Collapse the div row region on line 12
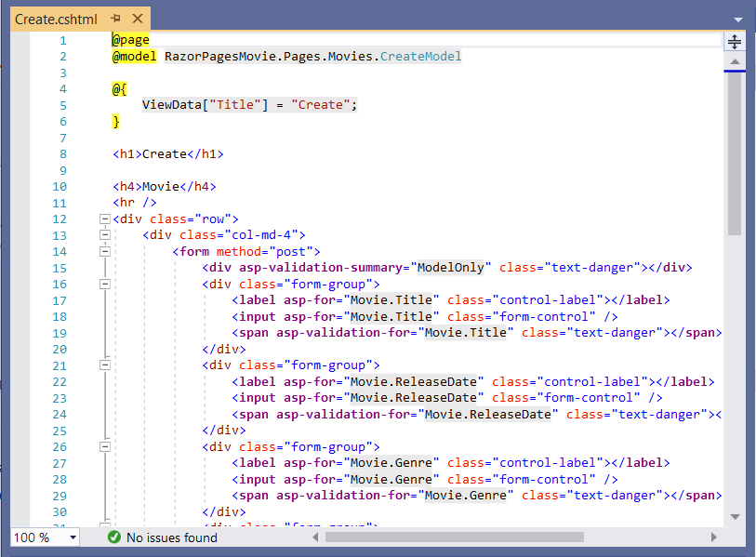This screenshot has width=756, height=557. tap(105, 219)
